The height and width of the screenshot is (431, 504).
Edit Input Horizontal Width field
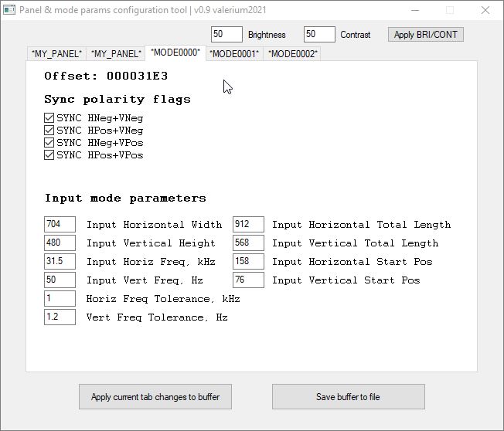60,225
